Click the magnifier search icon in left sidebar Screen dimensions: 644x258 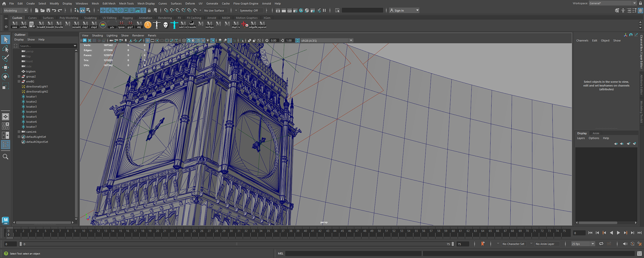pos(5,156)
